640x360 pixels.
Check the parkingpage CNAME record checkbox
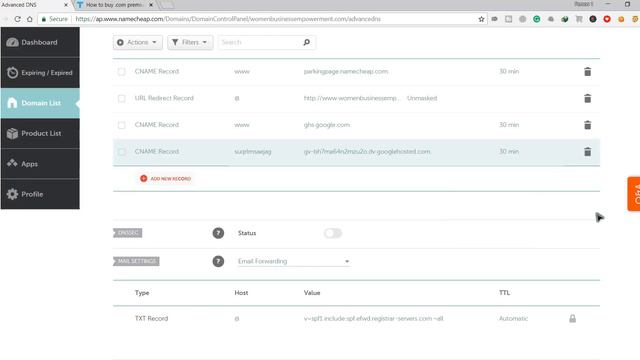(122, 71)
